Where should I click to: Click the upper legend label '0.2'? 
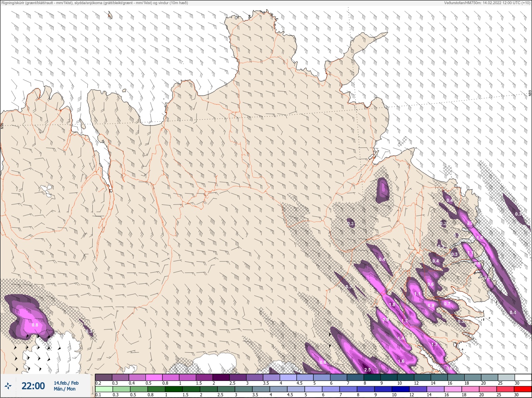click(98, 383)
